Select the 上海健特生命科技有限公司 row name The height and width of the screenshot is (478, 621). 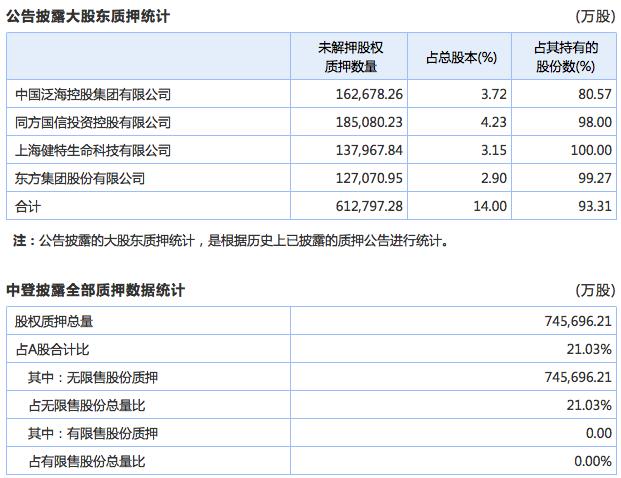(93, 150)
